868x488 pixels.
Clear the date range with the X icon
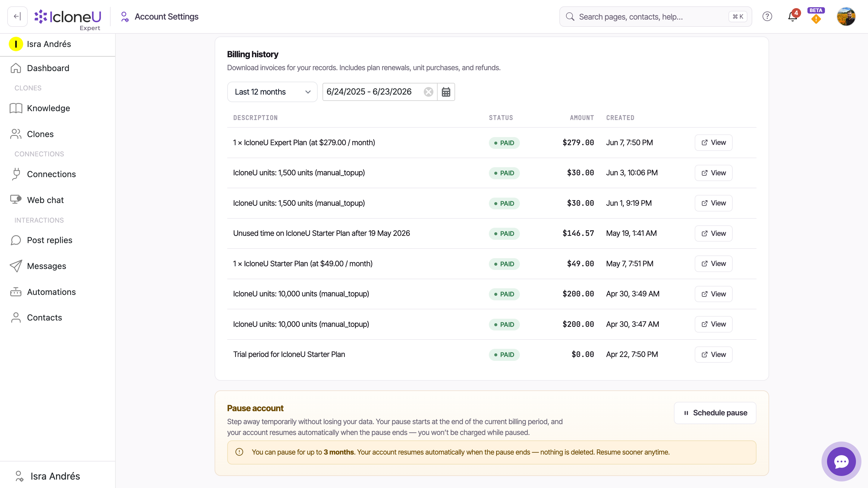coord(428,92)
